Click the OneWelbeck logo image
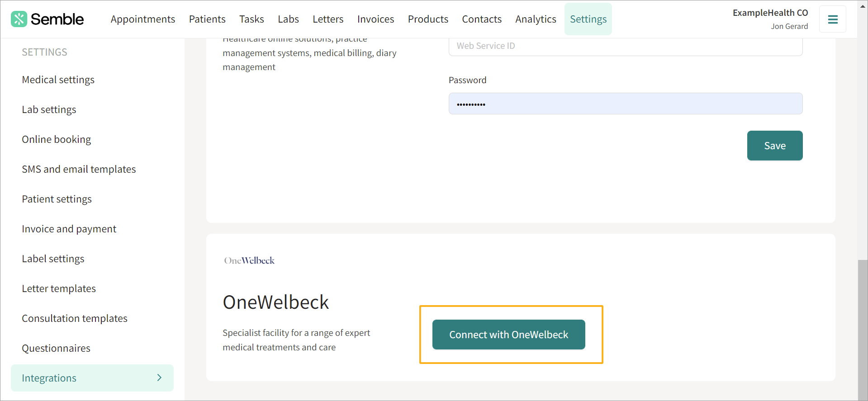 pos(249,260)
